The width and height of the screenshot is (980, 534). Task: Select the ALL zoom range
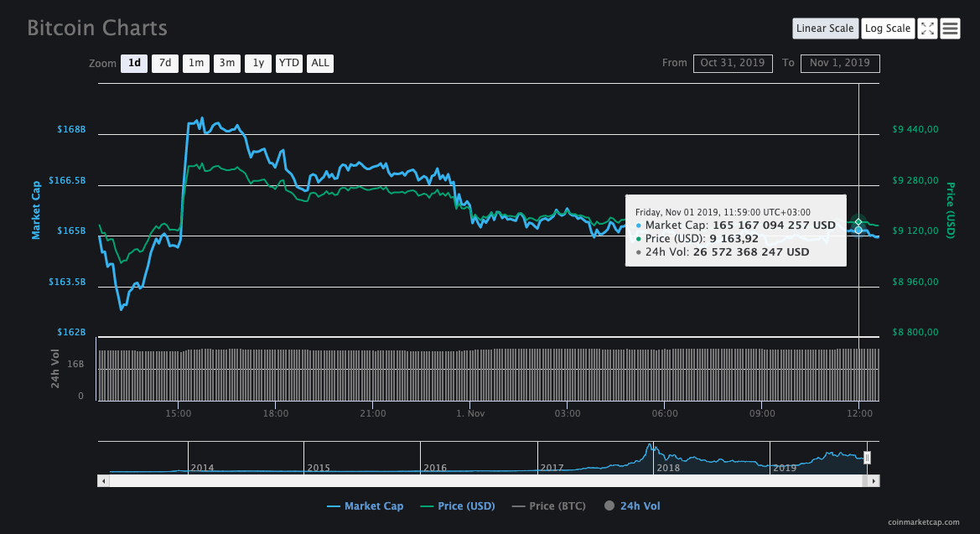(x=320, y=63)
